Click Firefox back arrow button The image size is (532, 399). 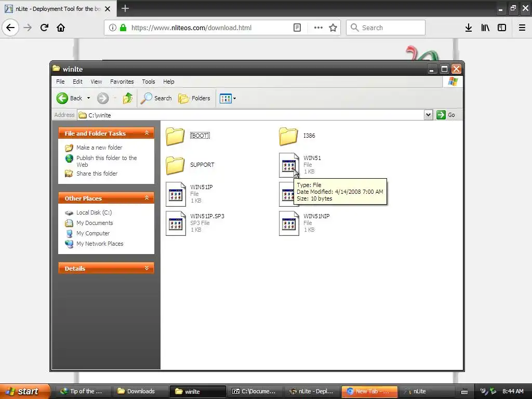click(x=10, y=28)
